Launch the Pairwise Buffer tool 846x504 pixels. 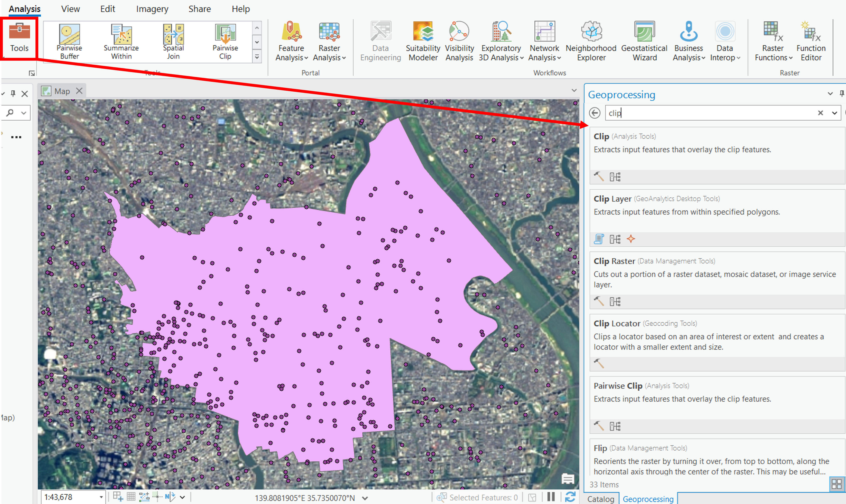click(x=69, y=42)
